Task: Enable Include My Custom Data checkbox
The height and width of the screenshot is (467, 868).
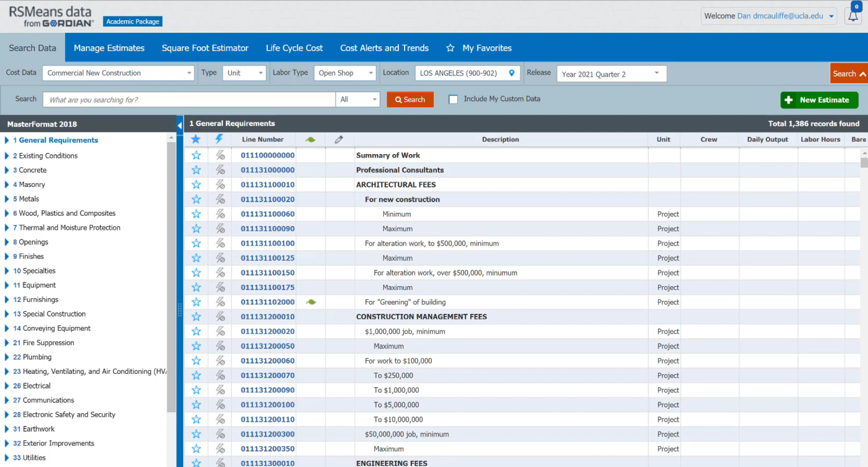Action: coord(453,99)
